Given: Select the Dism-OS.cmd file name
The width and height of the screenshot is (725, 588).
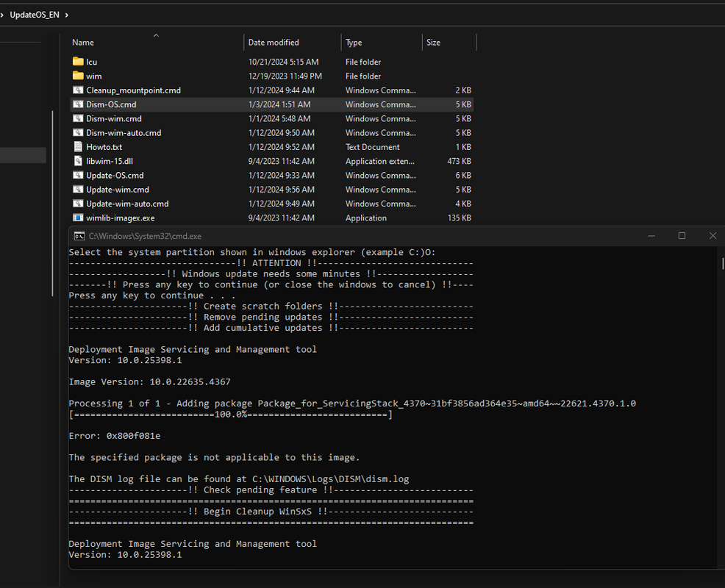Looking at the screenshot, I should [x=111, y=104].
